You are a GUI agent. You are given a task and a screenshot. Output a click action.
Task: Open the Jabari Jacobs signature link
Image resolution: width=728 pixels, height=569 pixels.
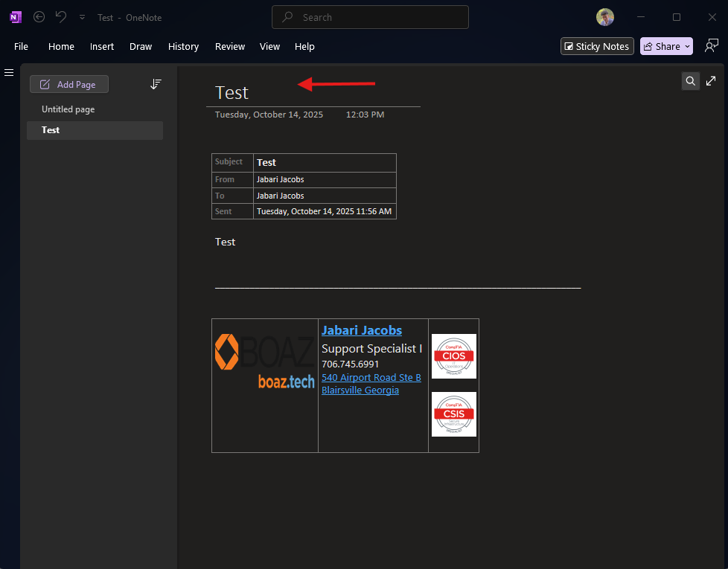pyautogui.click(x=362, y=330)
